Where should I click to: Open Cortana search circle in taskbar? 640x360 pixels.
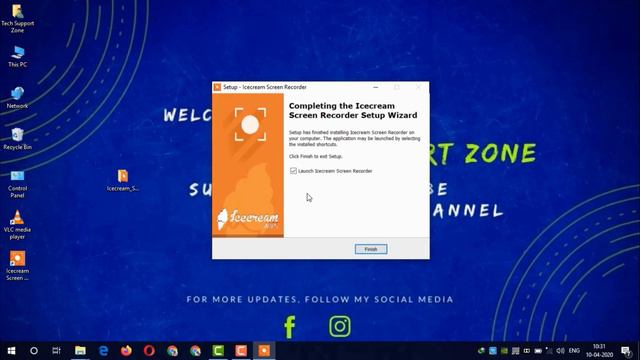[34, 351]
